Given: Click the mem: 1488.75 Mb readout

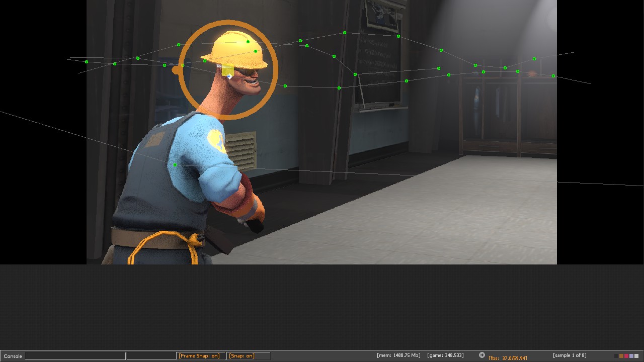Looking at the screenshot, I should pos(398,355).
